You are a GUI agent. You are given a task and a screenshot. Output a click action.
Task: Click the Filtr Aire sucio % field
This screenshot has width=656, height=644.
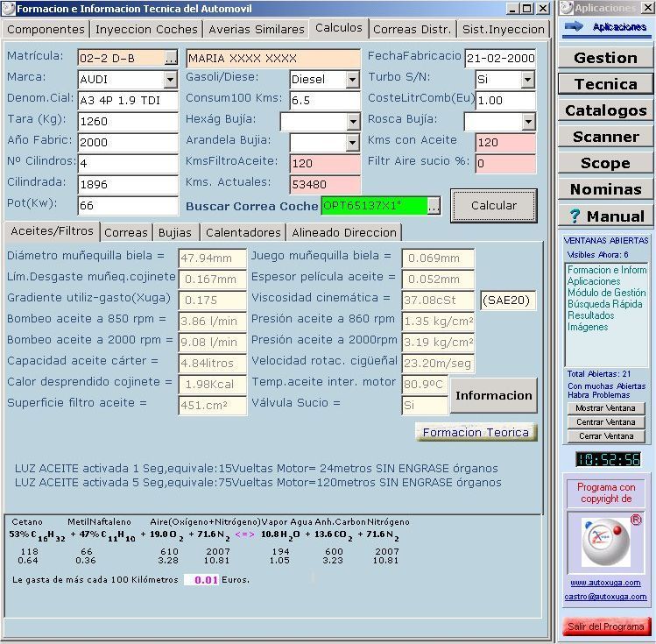coord(506,163)
